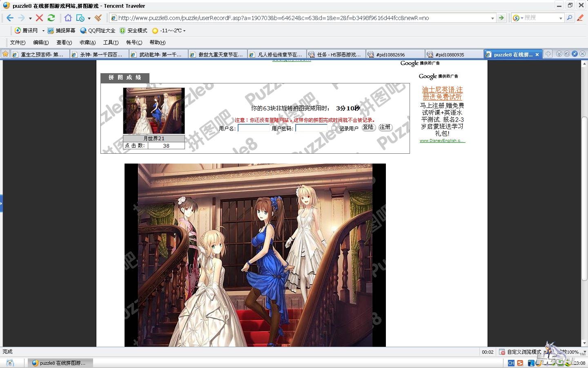The height and width of the screenshot is (368, 588).
Task: Switch to the #pid10880935 tab
Action: (x=454, y=54)
